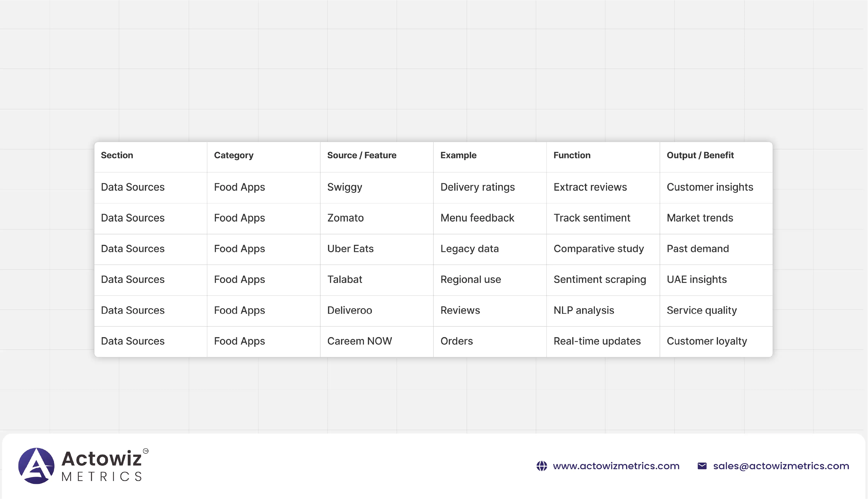This screenshot has width=868, height=499.
Task: Select the Source / Feature header
Action: pos(361,155)
